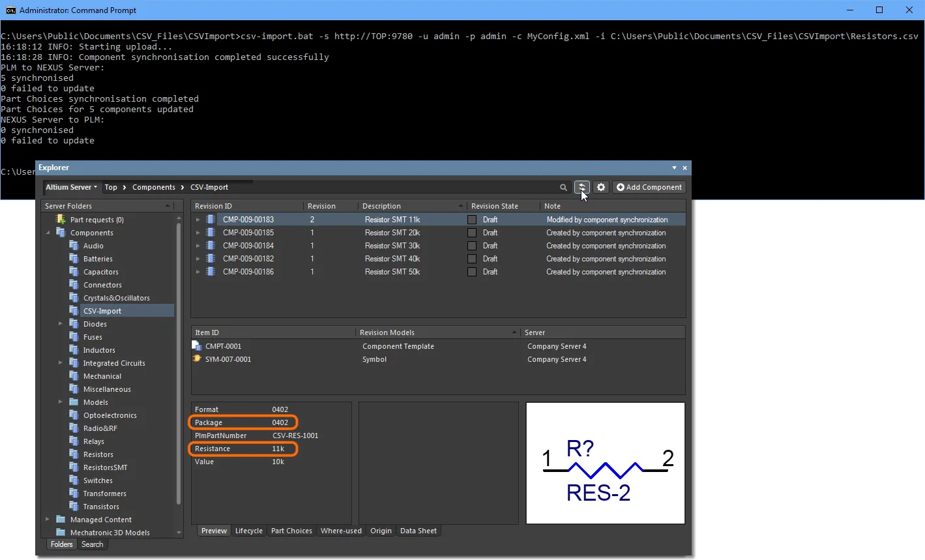Click the refresh arrows icon in Explorer
Viewport: 925px width, 560px height.
(582, 187)
